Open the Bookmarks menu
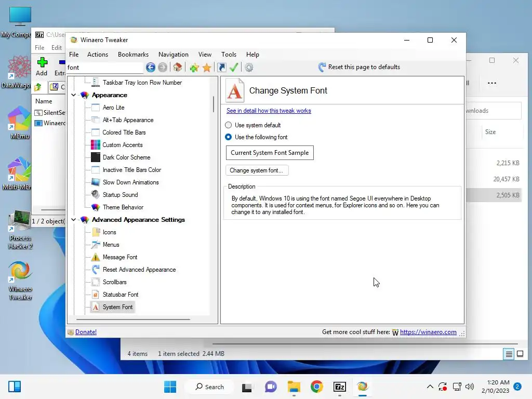The image size is (532, 399). click(x=133, y=55)
